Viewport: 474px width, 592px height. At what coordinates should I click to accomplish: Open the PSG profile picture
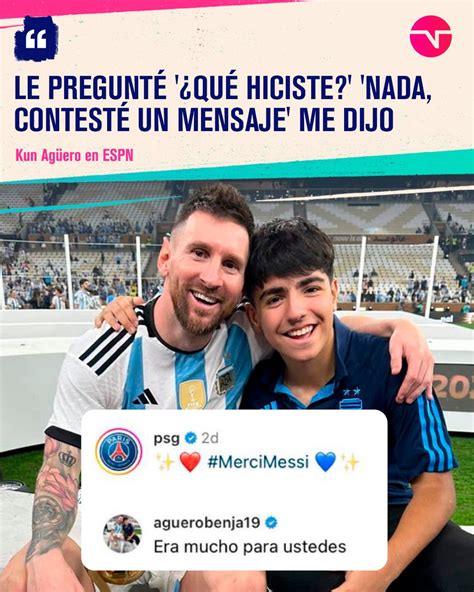119,451
